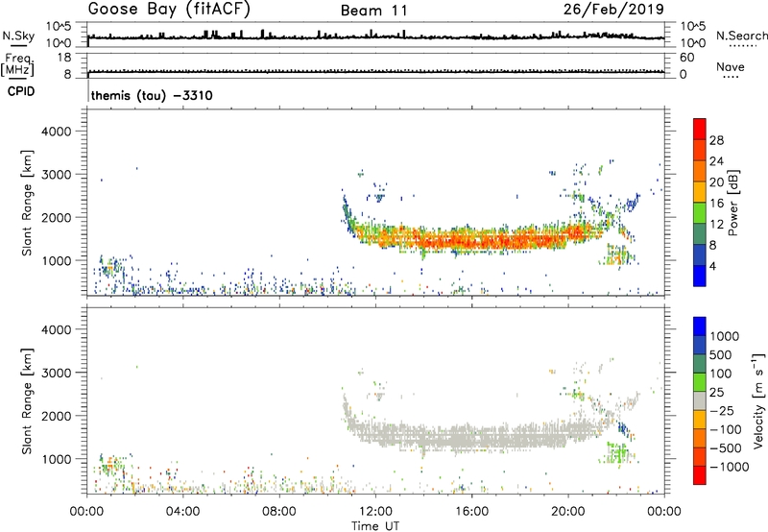768x532 pixels.
Task: Click the "-25" velocity colorbar label
Action: (722, 411)
